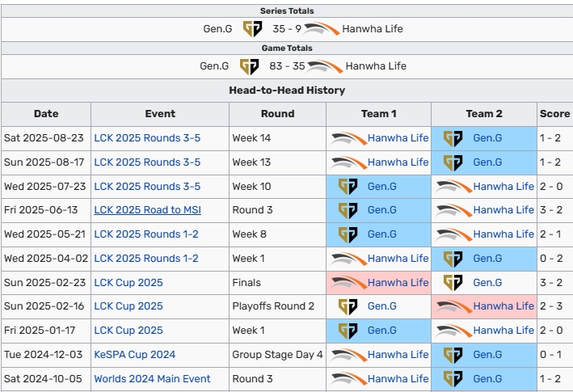Click the Score column header
Image resolution: width=573 pixels, height=392 pixels.
coord(555,114)
